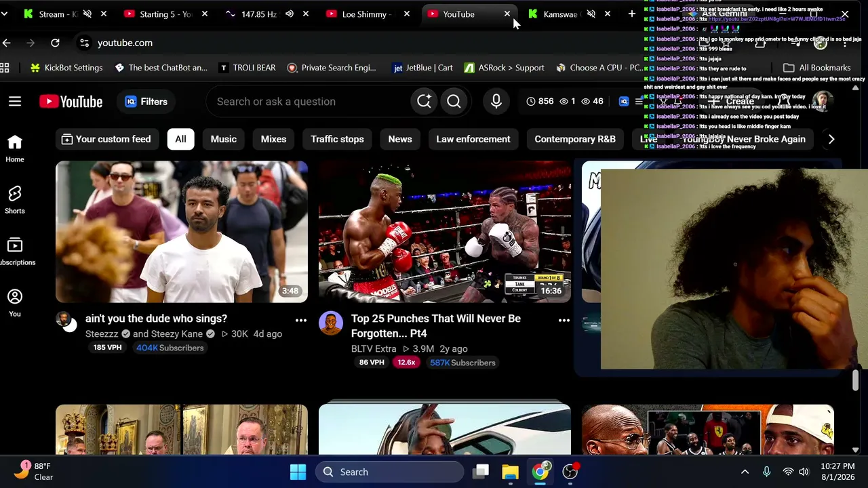Open 'ain't you the dude who sings?' thumbnail

[182, 232]
